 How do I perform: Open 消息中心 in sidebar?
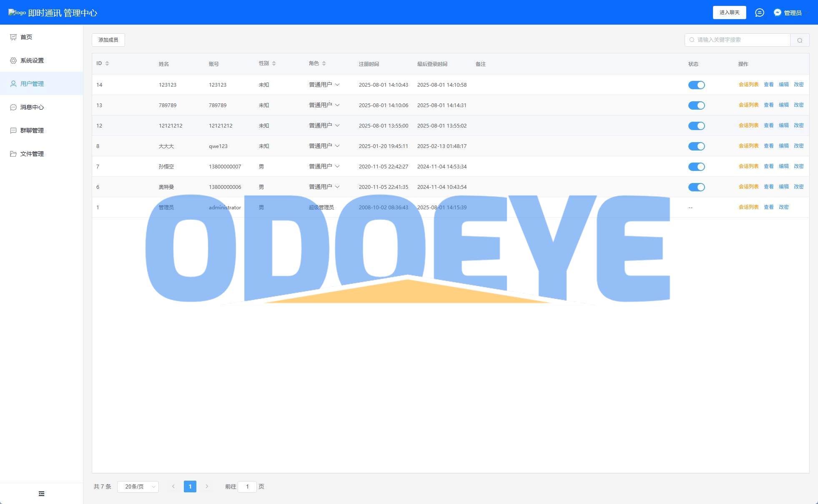32,107
